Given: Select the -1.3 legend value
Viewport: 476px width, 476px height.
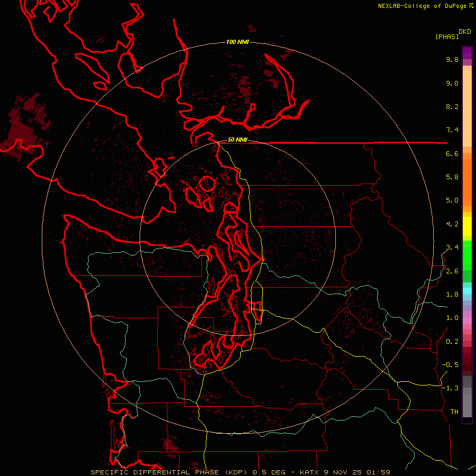Looking at the screenshot, I should point(450,388).
